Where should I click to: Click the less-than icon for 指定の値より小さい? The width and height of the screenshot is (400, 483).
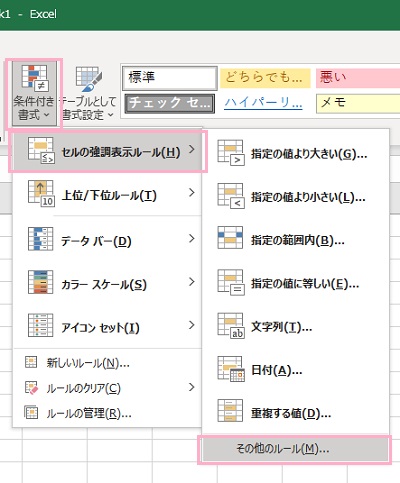click(231, 196)
